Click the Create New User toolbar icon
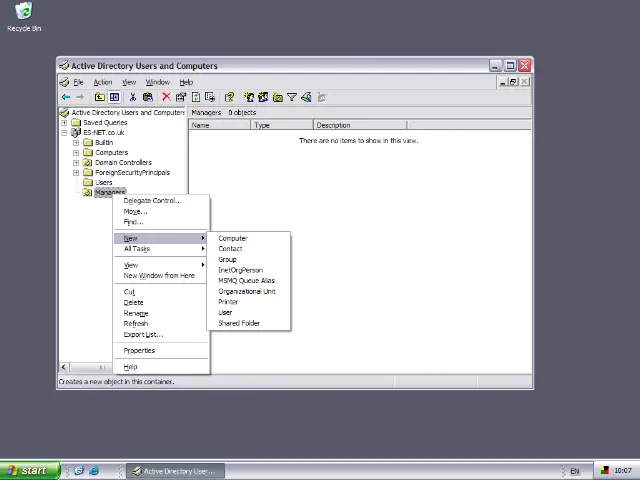 click(x=249, y=97)
